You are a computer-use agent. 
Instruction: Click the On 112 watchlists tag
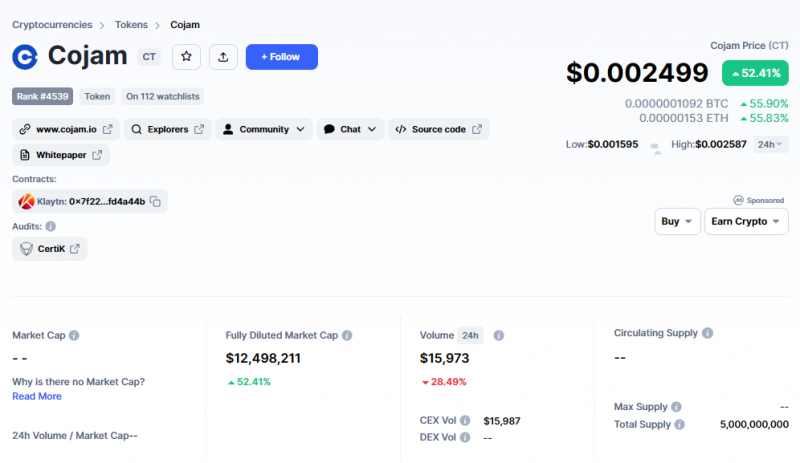click(163, 96)
